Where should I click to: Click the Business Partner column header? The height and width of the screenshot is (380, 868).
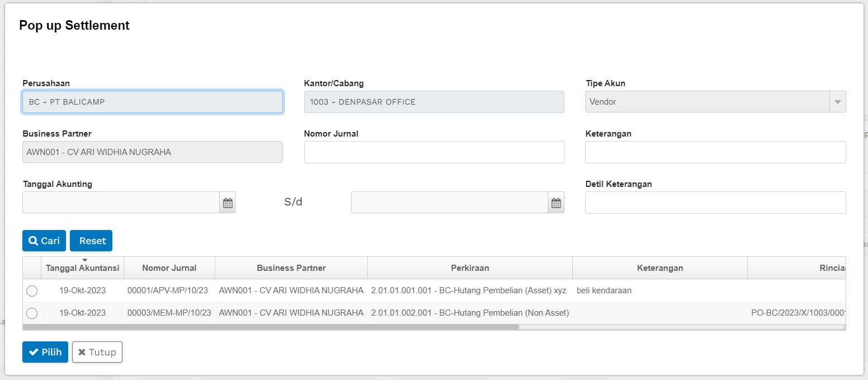(291, 268)
